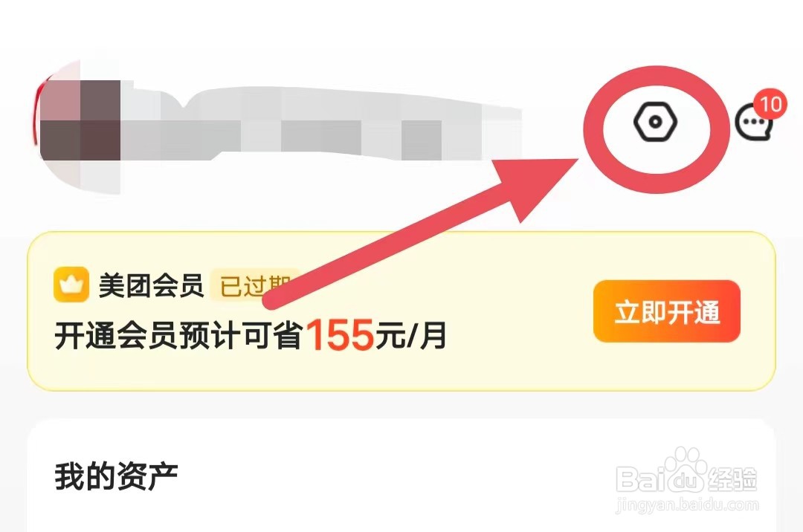The width and height of the screenshot is (803, 532).
Task: Select the 美团会员 label
Action: [x=151, y=285]
